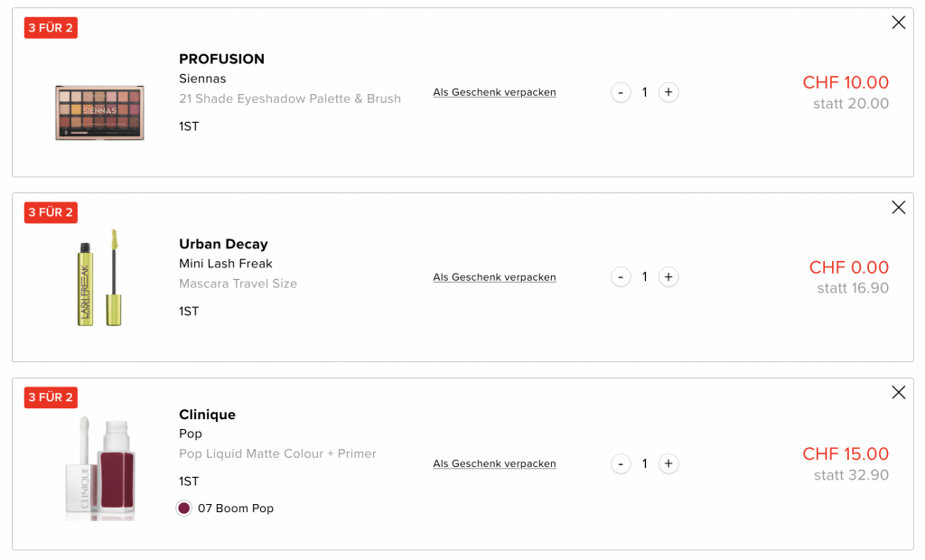Viewport: 925px width, 560px height.
Task: Click the 3 FÜR 2 badge on Clinique
Action: (51, 397)
